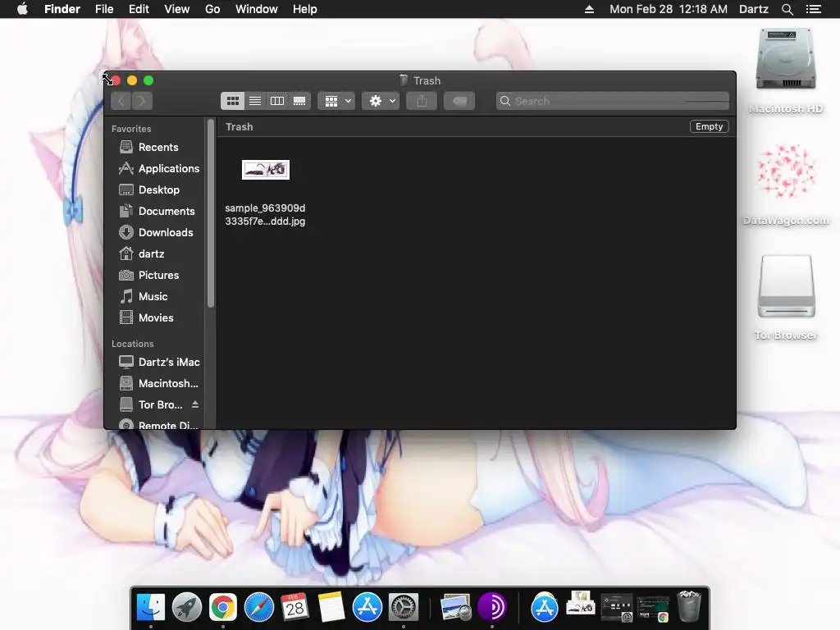Image resolution: width=840 pixels, height=630 pixels.
Task: Select Tor Browser volume in the sidebar
Action: click(150, 404)
